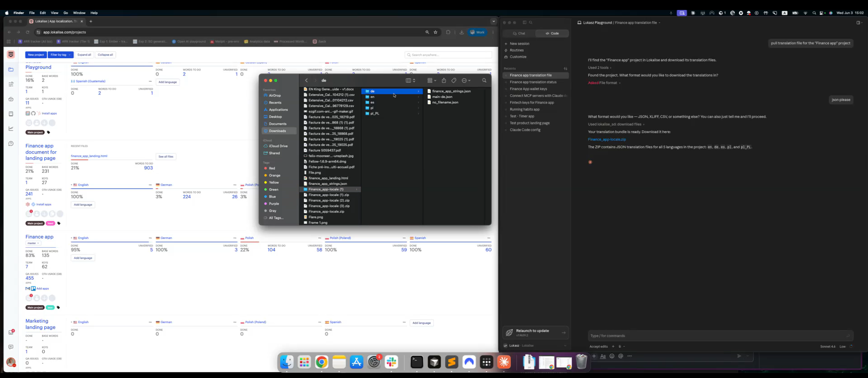
Task: Click the Lokalise user avatar
Action: tap(11, 362)
